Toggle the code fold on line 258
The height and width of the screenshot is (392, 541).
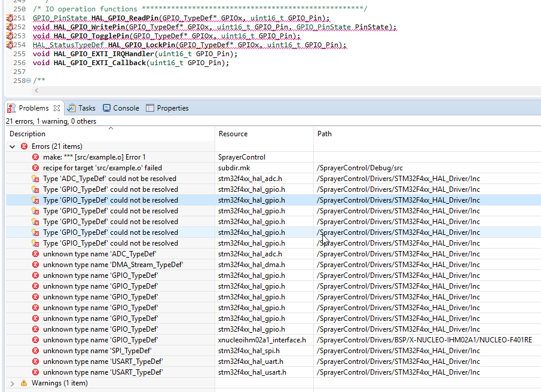pyautogui.click(x=28, y=81)
